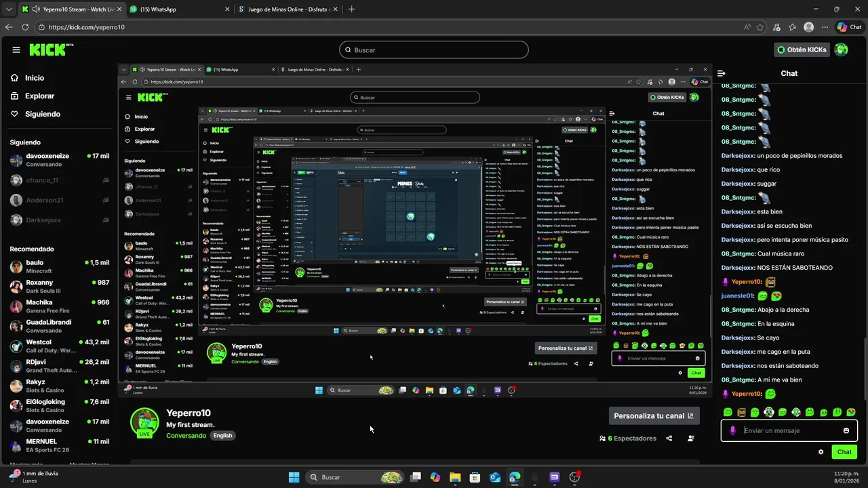Go to Inicio in sidebar
The height and width of the screenshot is (488, 868).
(x=35, y=78)
